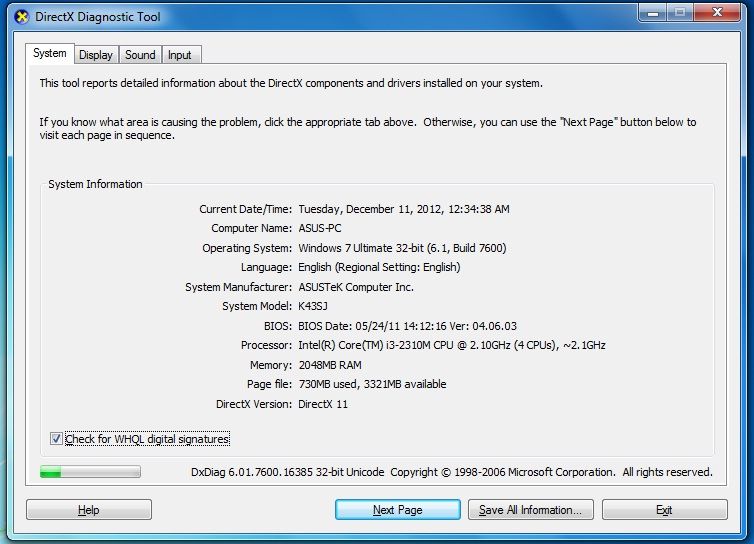Go to Next Page
754x544 pixels.
[x=398, y=510]
